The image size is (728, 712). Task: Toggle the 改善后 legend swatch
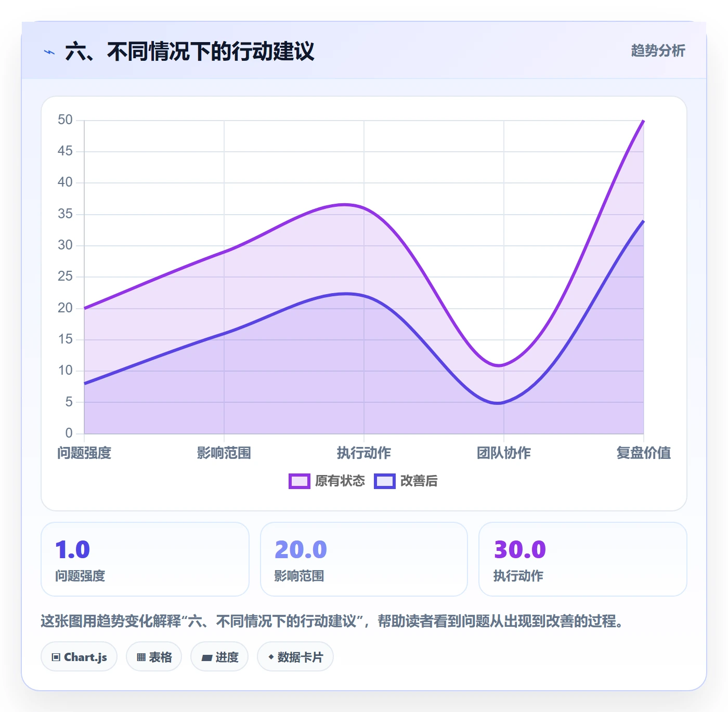385,481
